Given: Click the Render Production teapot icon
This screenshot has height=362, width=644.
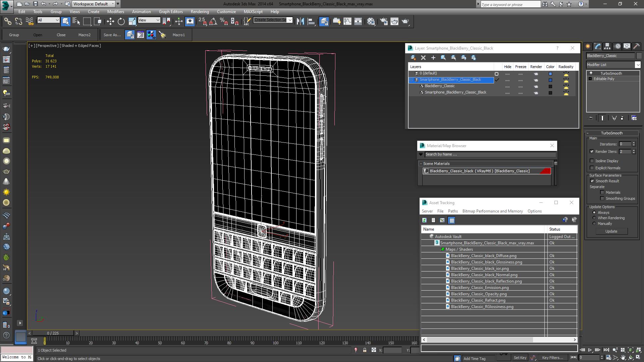Looking at the screenshot, I should coord(405,21).
